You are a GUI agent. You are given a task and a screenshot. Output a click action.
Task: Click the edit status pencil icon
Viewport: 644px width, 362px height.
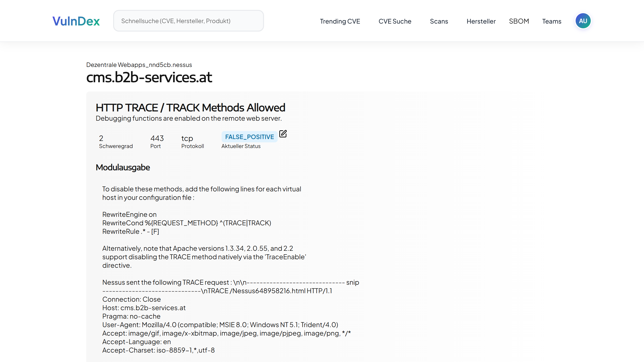click(283, 134)
